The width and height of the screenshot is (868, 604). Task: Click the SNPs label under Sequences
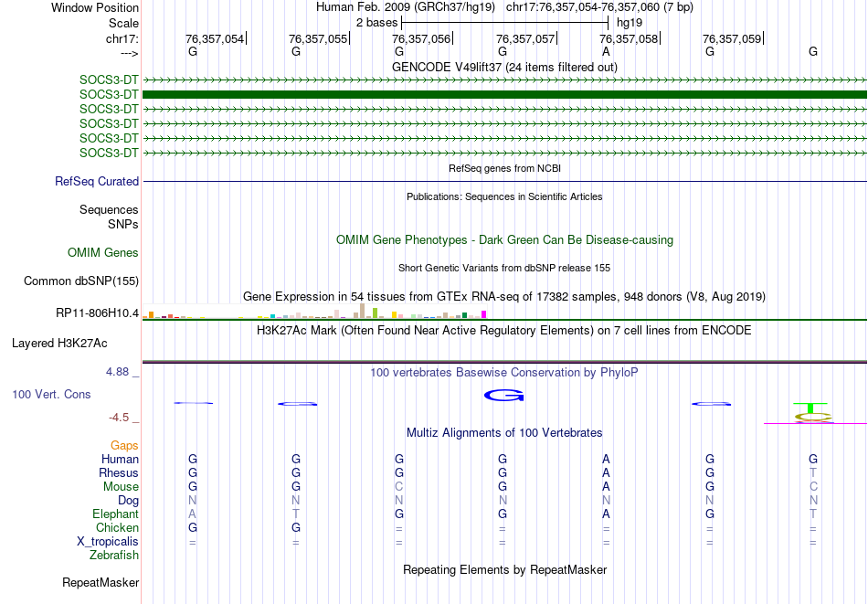coord(123,224)
